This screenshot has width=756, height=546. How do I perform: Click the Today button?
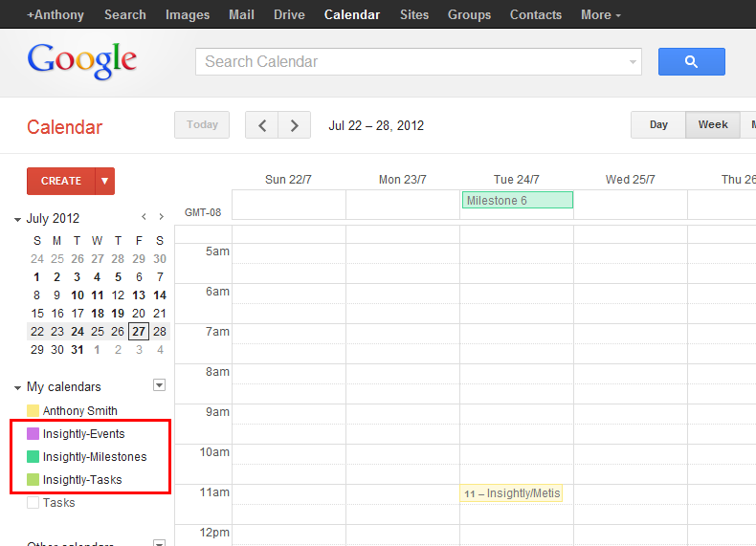click(x=202, y=125)
